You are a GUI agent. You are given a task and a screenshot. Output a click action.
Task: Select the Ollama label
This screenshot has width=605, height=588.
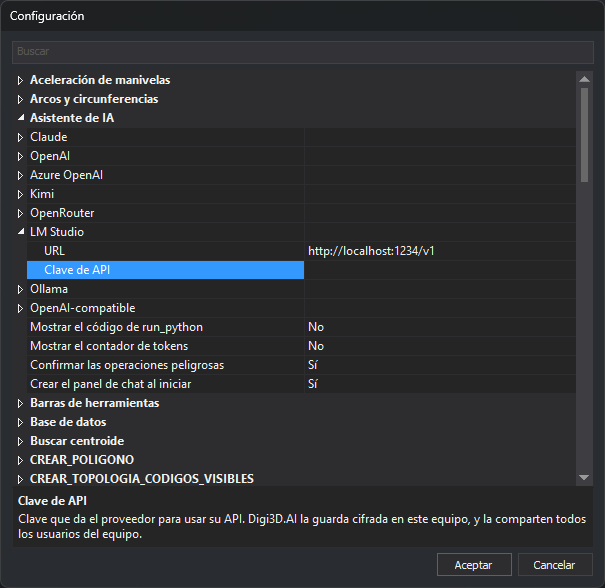pyautogui.click(x=49, y=289)
